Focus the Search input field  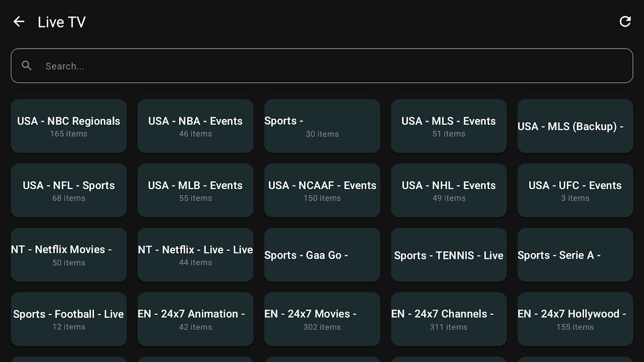(322, 66)
